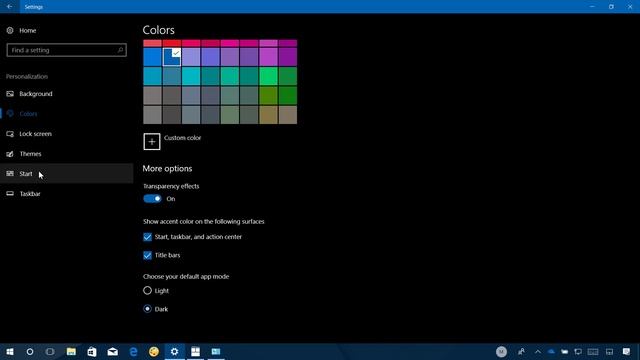Open the emoji face app on taskbar
Viewport: 640px width, 360px height.
[154, 351]
